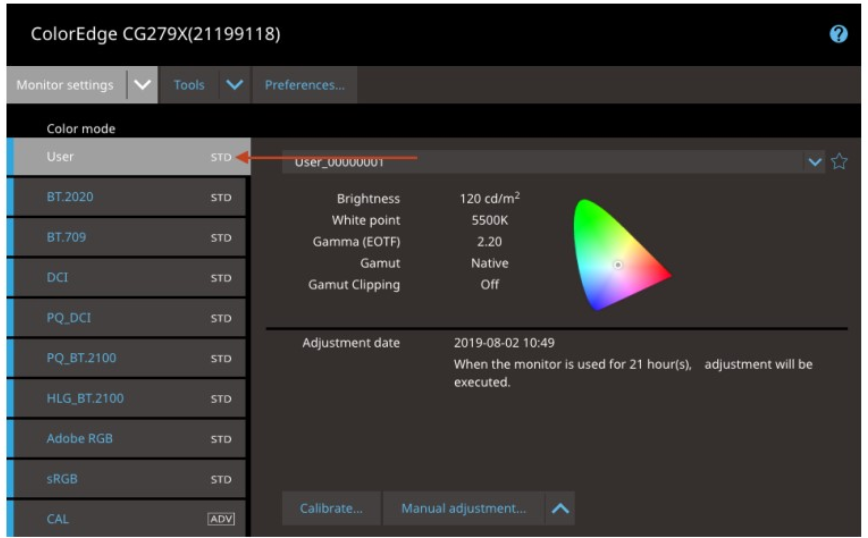
Task: Click the ColorEdge CG279X(21199118) title
Action: pyautogui.click(x=156, y=34)
